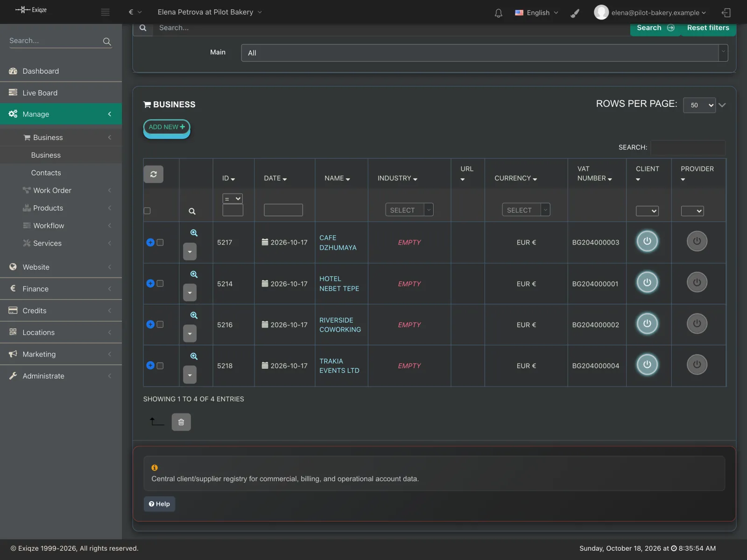747x560 pixels.
Task: Click the logout icon in top bar
Action: click(x=726, y=13)
